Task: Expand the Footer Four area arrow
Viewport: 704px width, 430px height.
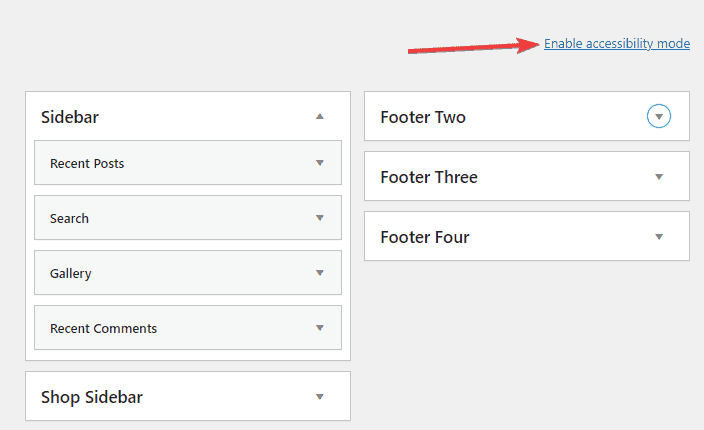Action: click(659, 237)
